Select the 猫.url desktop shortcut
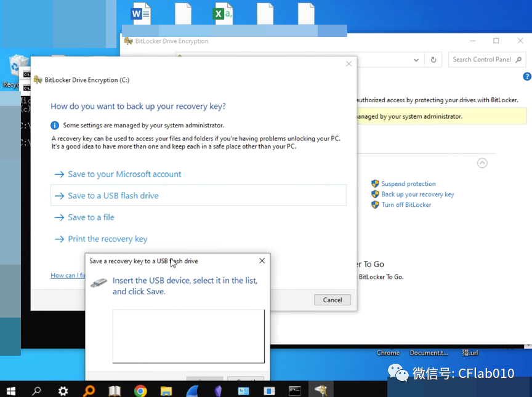This screenshot has height=397, width=532. click(470, 353)
